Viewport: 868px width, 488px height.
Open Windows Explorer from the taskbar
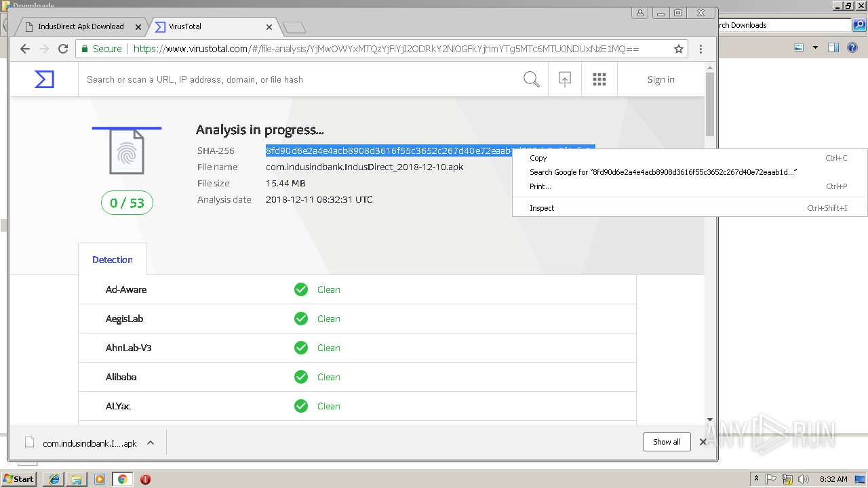(x=77, y=479)
